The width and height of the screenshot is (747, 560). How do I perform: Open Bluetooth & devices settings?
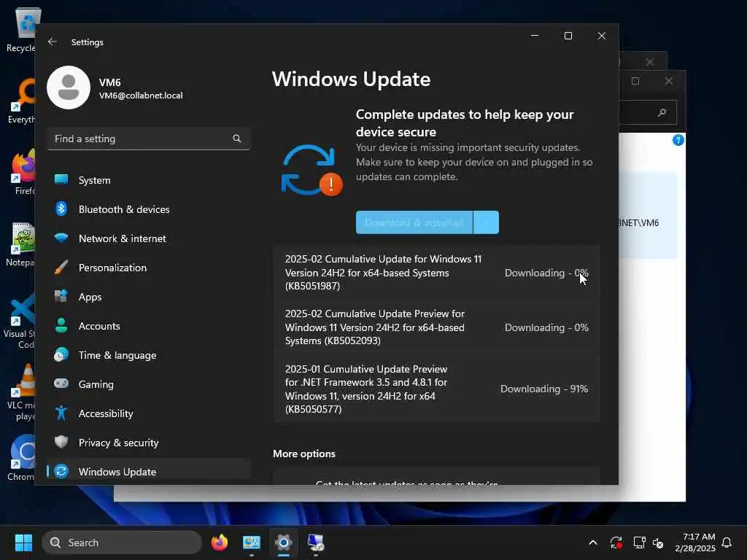(x=149, y=209)
